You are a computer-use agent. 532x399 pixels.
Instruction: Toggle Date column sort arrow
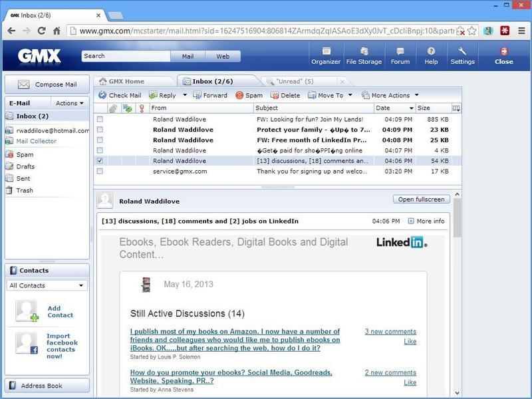click(411, 108)
